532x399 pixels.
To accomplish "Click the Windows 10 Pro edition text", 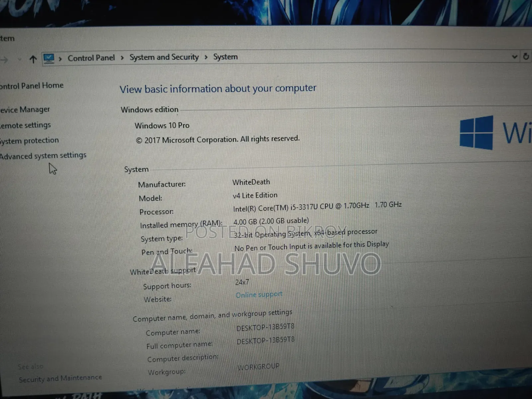I will [x=162, y=125].
